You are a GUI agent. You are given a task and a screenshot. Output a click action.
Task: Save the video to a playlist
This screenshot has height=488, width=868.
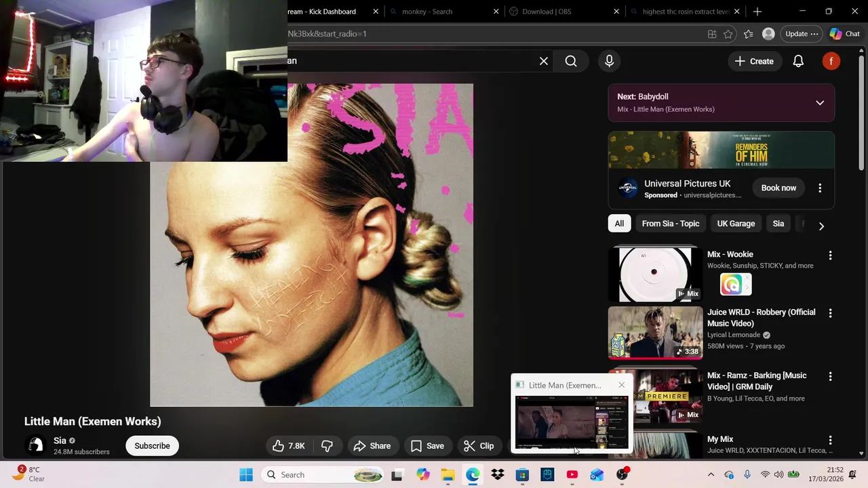coord(428,446)
